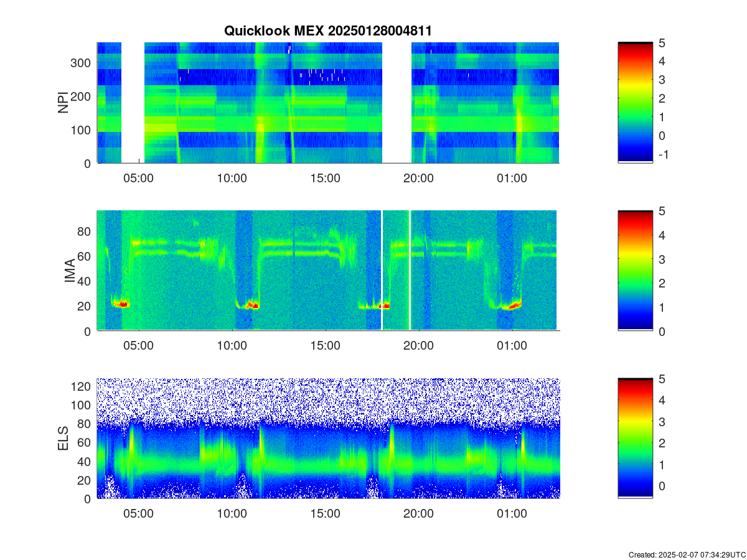747x560 pixels.
Task: Select the NPI y-axis label
Action: [63, 103]
